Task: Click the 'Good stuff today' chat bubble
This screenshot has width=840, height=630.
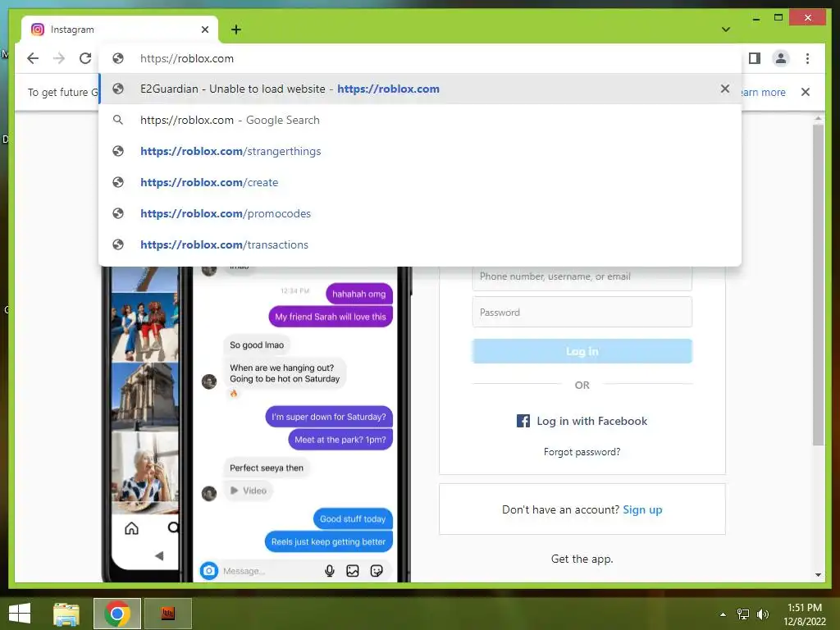Action: click(353, 518)
